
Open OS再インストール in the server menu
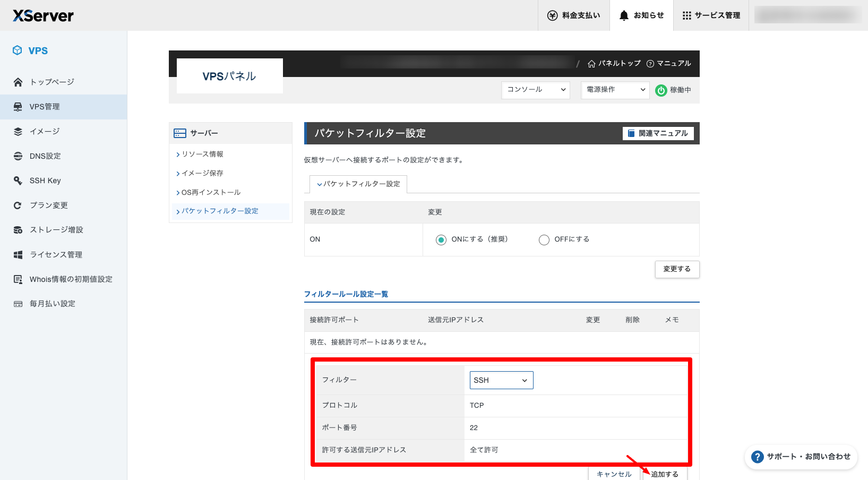click(211, 192)
